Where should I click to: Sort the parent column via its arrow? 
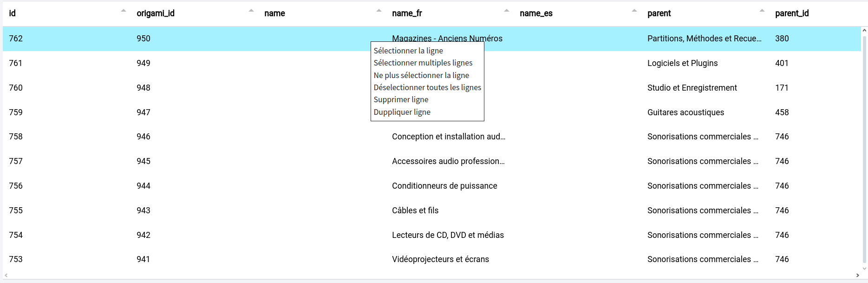pyautogui.click(x=762, y=11)
